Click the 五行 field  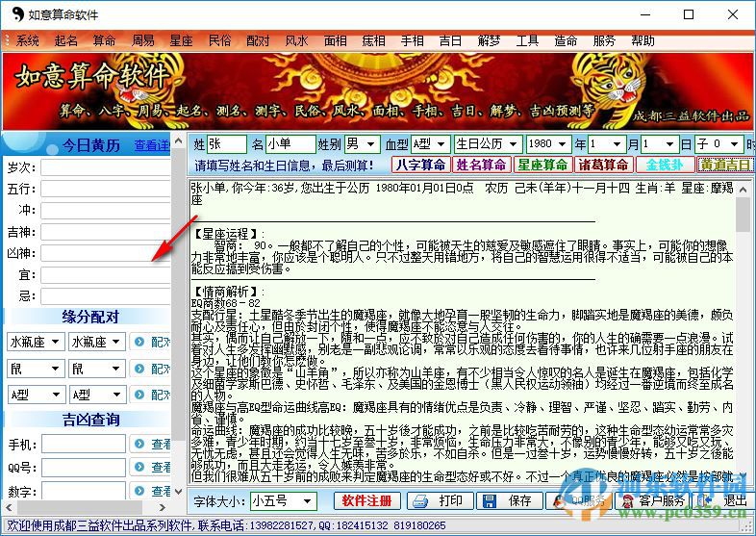point(106,189)
